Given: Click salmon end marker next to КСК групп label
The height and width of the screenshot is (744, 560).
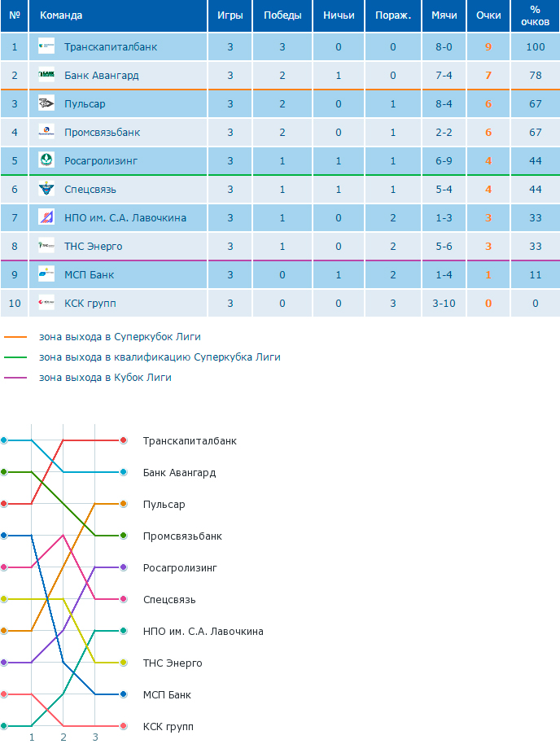Looking at the screenshot, I should pyautogui.click(x=124, y=726).
